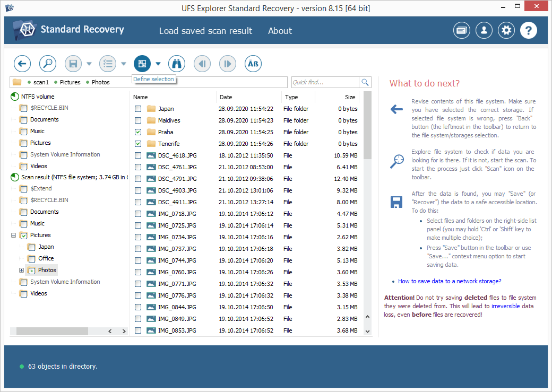Click the Scan result disk icon in tree
The width and height of the screenshot is (552, 392).
coord(15,177)
